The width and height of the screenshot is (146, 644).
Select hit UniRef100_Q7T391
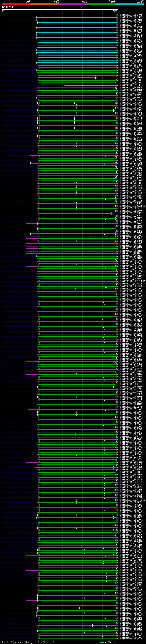tap(131, 93)
